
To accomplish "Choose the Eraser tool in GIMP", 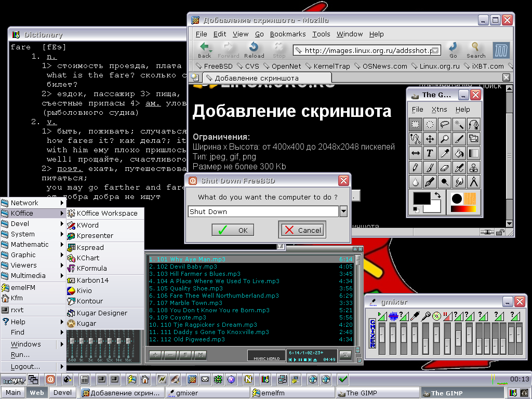I will (444, 168).
